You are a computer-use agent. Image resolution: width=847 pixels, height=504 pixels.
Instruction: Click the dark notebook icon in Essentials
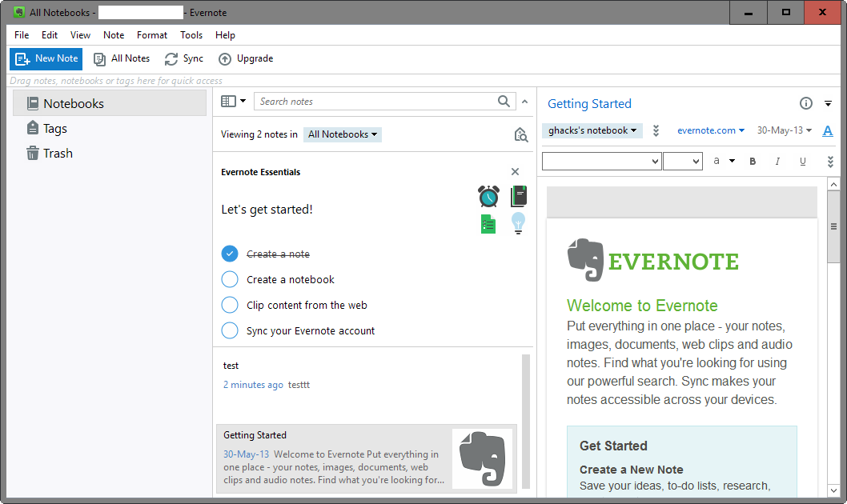(519, 196)
